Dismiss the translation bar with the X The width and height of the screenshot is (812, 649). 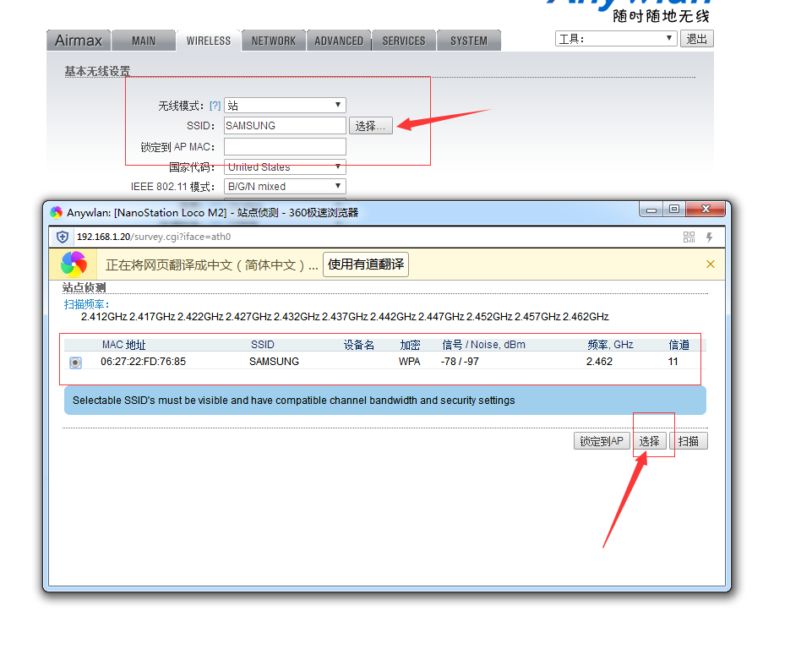pyautogui.click(x=711, y=265)
